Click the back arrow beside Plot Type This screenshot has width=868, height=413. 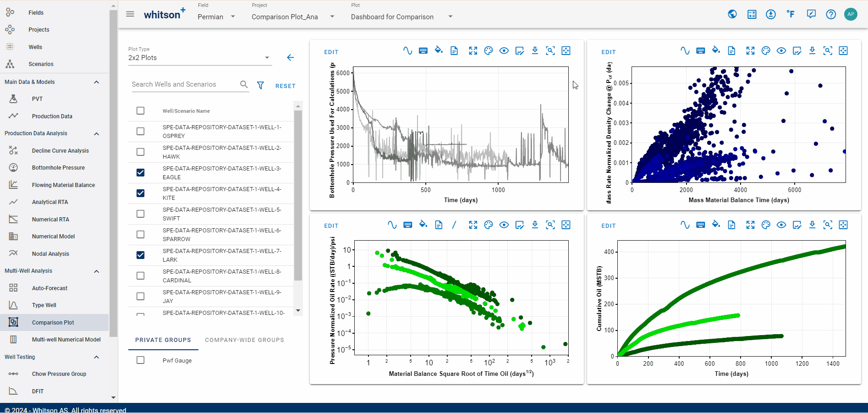point(290,57)
